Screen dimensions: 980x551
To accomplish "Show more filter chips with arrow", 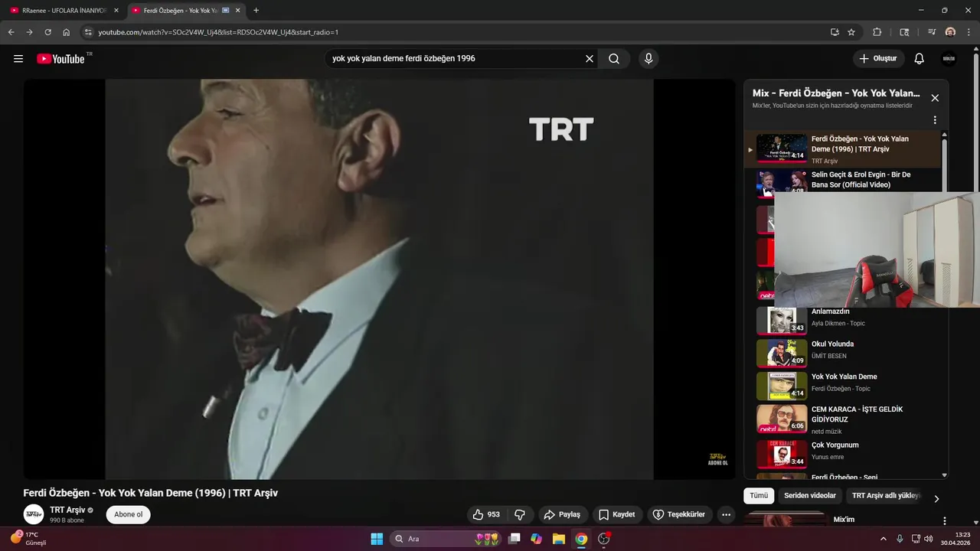I will [x=936, y=499].
